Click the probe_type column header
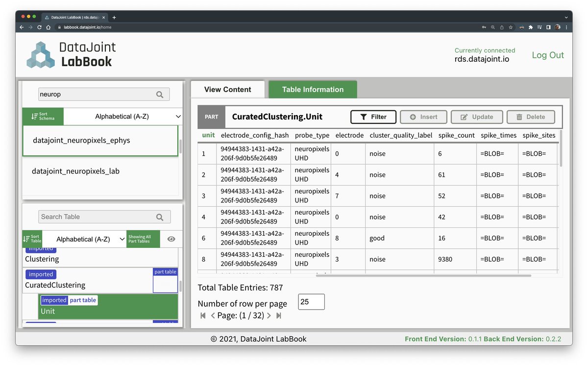The image size is (588, 366). 312,135
